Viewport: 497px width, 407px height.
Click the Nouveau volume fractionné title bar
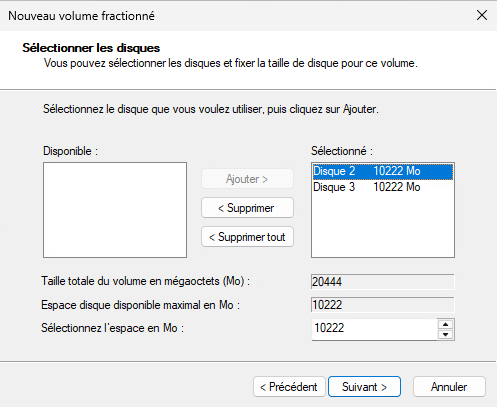pos(233,16)
